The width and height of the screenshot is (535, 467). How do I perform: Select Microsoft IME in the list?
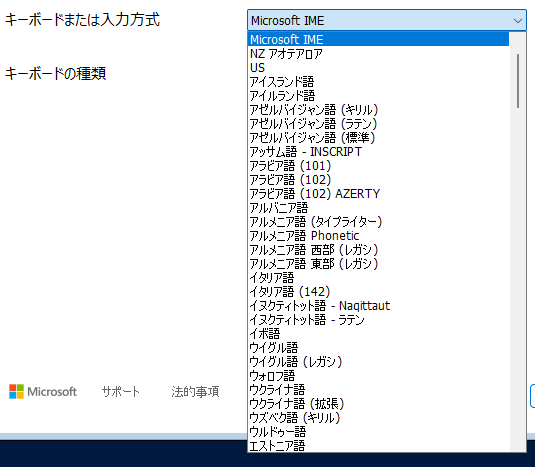378,40
